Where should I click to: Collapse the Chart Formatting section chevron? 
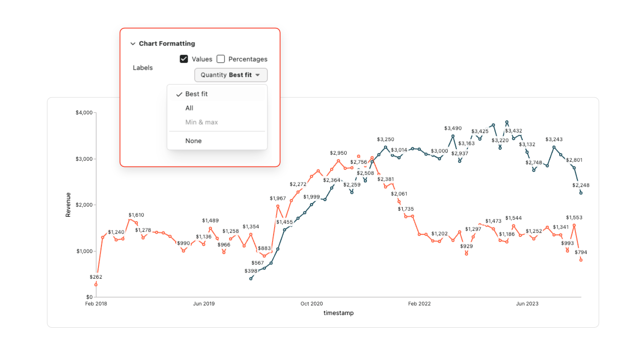point(133,44)
